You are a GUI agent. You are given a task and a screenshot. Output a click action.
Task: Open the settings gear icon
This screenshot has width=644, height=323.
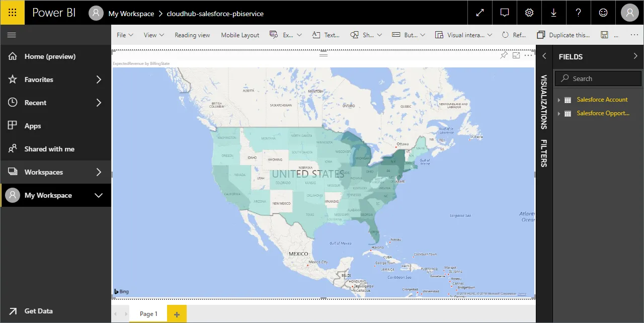coord(529,13)
